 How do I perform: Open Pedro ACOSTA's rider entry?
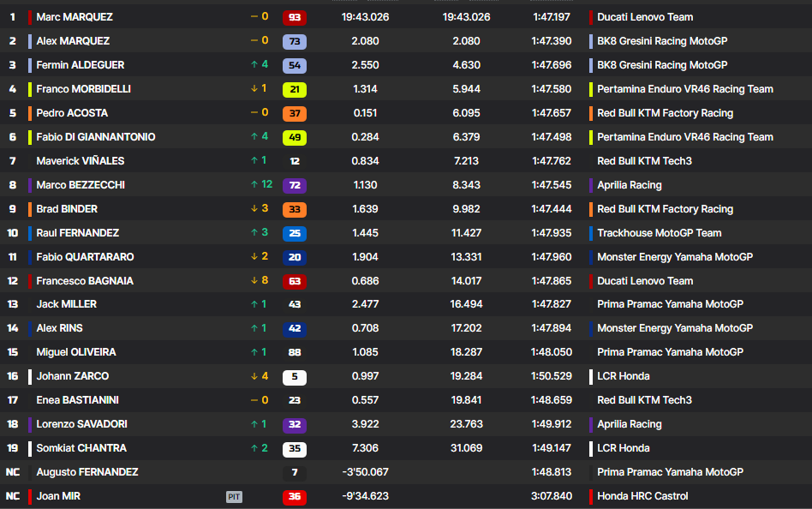click(72, 113)
